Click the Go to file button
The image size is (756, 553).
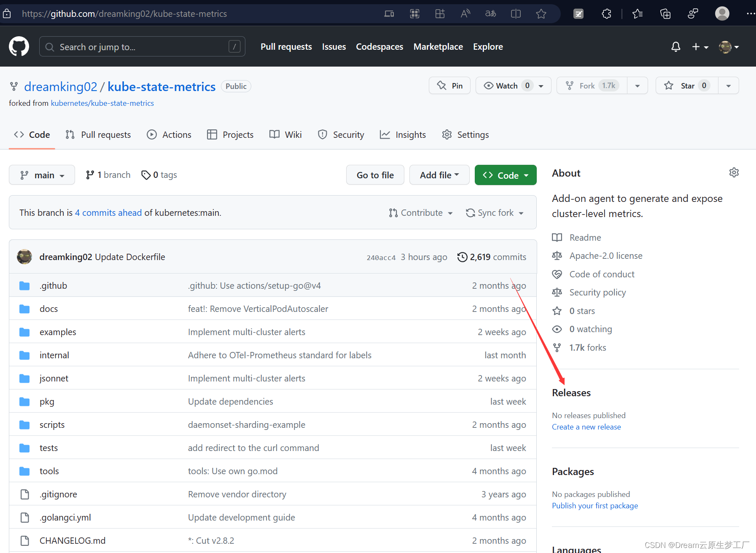tap(375, 175)
